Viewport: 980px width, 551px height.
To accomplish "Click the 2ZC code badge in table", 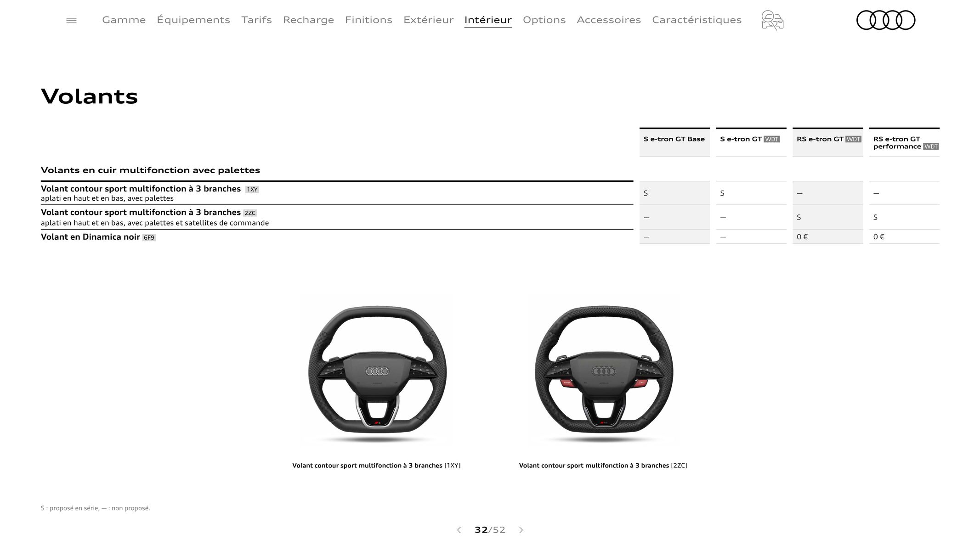I will [250, 213].
